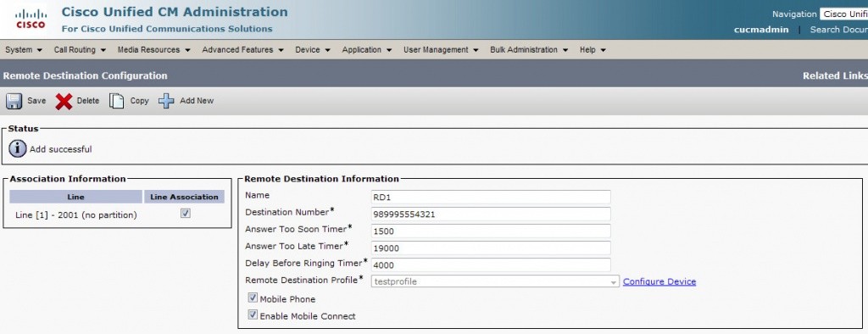Click the Cisco logo

[31, 19]
